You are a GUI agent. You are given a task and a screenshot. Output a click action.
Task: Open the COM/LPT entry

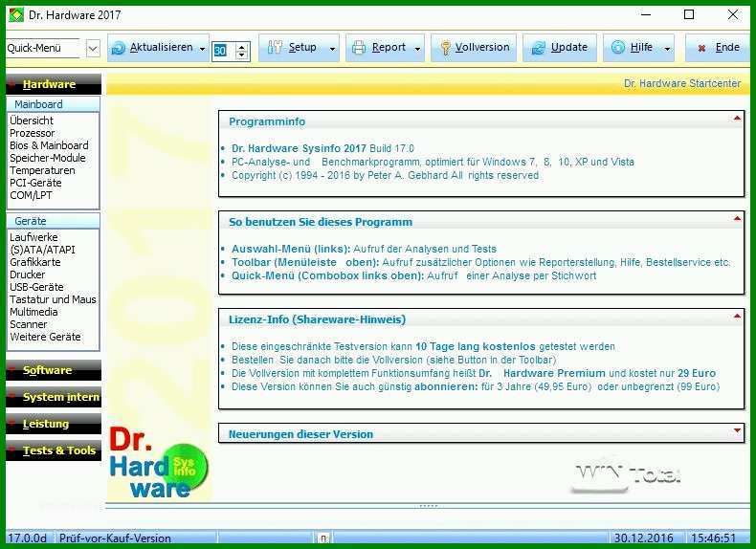31,196
